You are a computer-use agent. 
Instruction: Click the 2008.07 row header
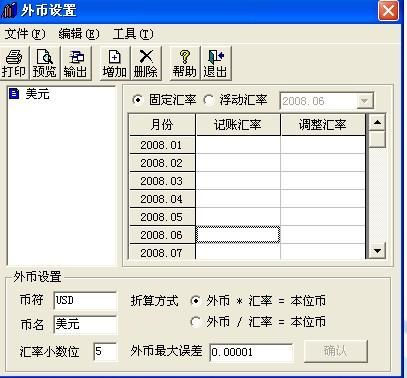(162, 252)
